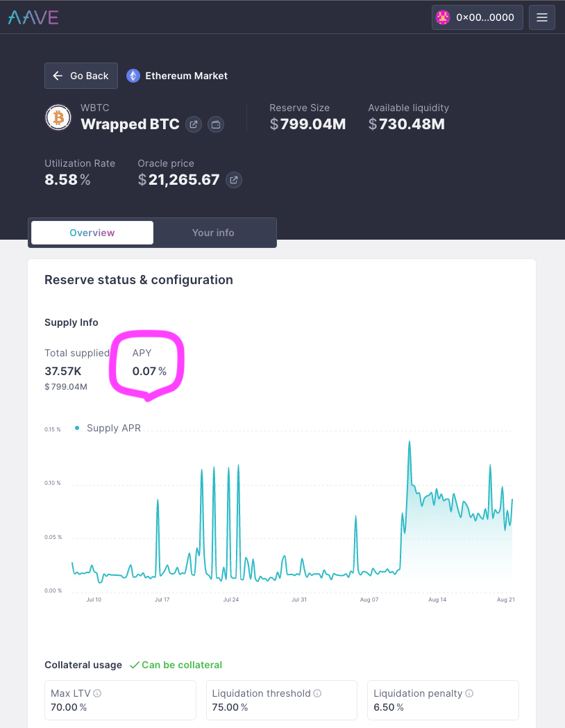Switch to the Your info tab
Image resolution: width=565 pixels, height=728 pixels.
(213, 233)
